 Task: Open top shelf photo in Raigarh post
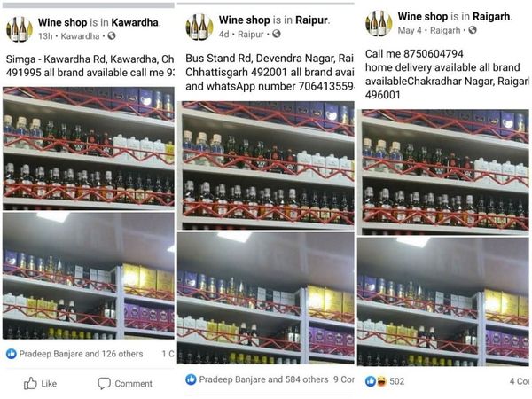tap(443, 172)
